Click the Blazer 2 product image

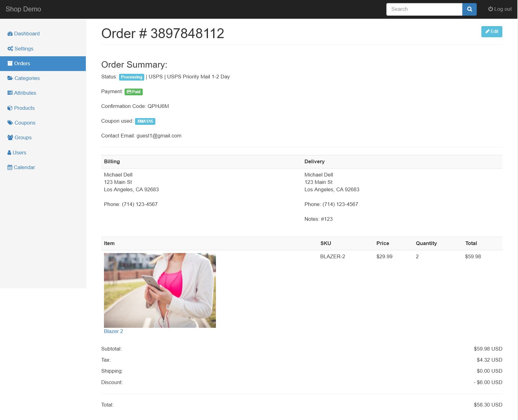(x=160, y=290)
